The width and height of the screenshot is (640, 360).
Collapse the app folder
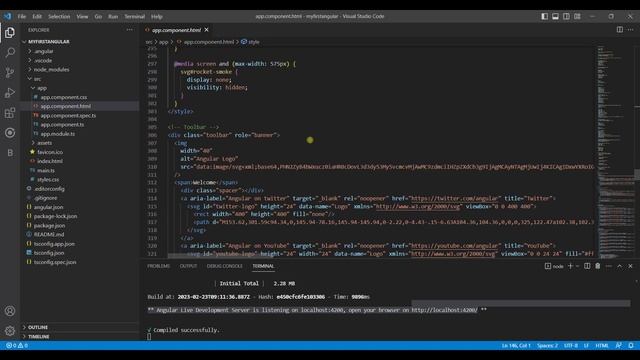pyautogui.click(x=80, y=88)
